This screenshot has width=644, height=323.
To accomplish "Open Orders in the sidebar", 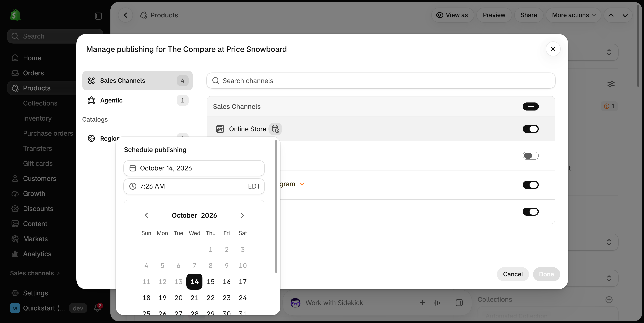I will (33, 73).
